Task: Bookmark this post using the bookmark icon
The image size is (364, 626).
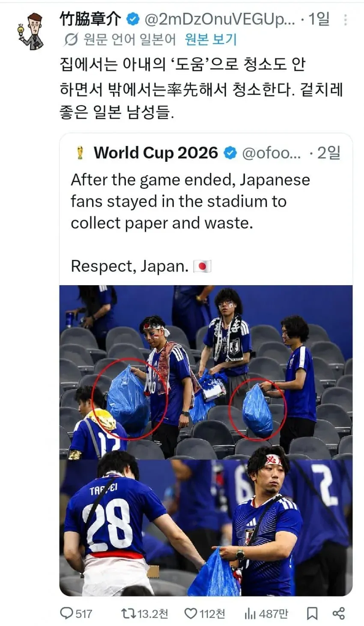Action: coord(312,614)
